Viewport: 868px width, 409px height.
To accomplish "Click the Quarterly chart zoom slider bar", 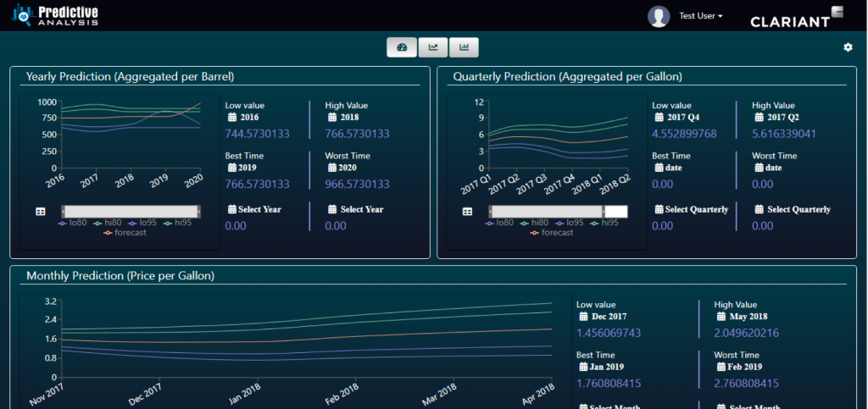I will click(x=558, y=211).
